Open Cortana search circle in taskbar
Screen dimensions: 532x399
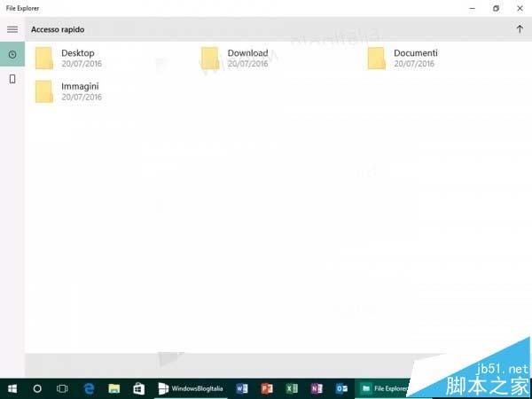pos(37,388)
